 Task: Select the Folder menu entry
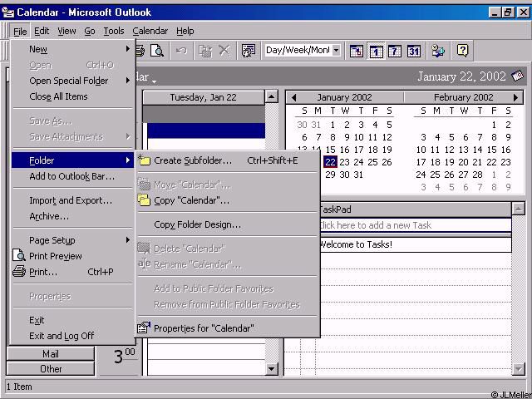coord(72,160)
